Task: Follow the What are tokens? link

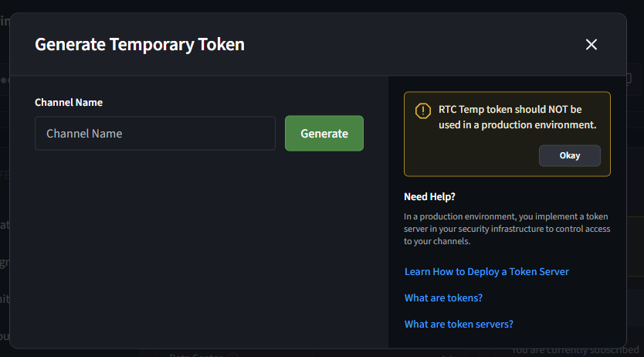Action: pos(443,298)
